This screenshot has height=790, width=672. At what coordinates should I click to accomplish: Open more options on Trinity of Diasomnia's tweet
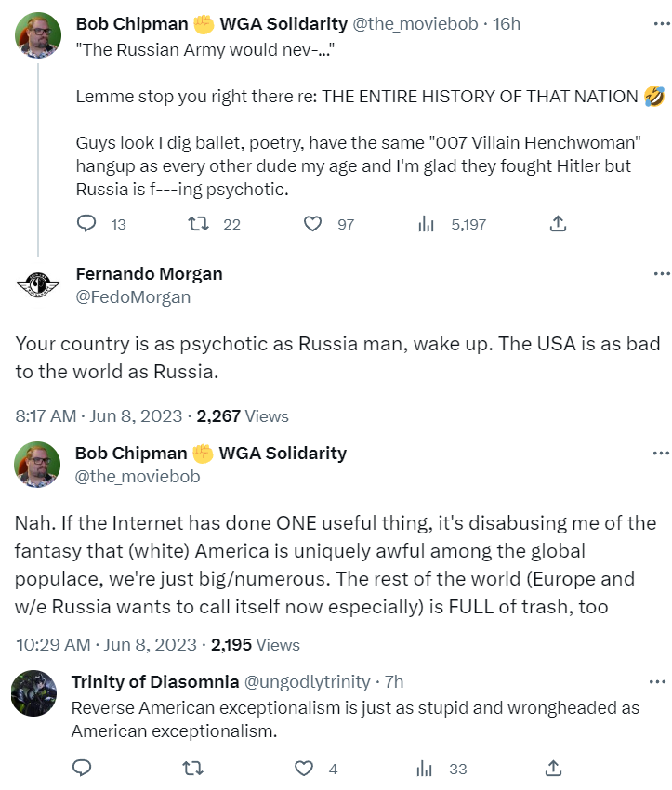tap(661, 682)
